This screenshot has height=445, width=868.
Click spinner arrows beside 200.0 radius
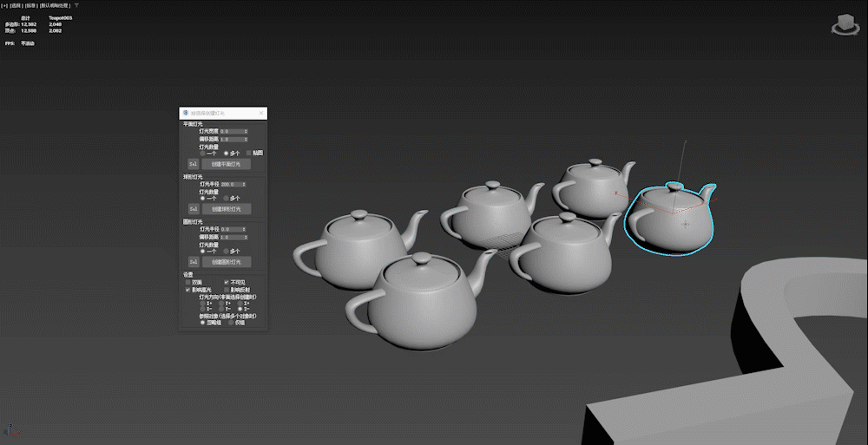coord(244,184)
